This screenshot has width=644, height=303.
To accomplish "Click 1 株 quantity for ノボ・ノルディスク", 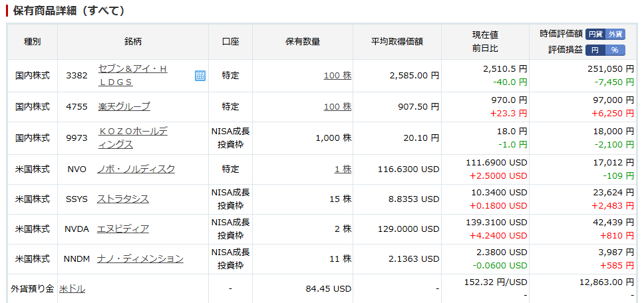I will click(x=343, y=169).
